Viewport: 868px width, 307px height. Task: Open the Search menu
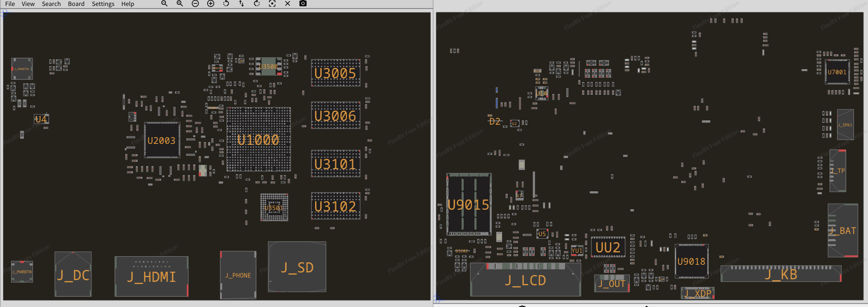click(51, 4)
